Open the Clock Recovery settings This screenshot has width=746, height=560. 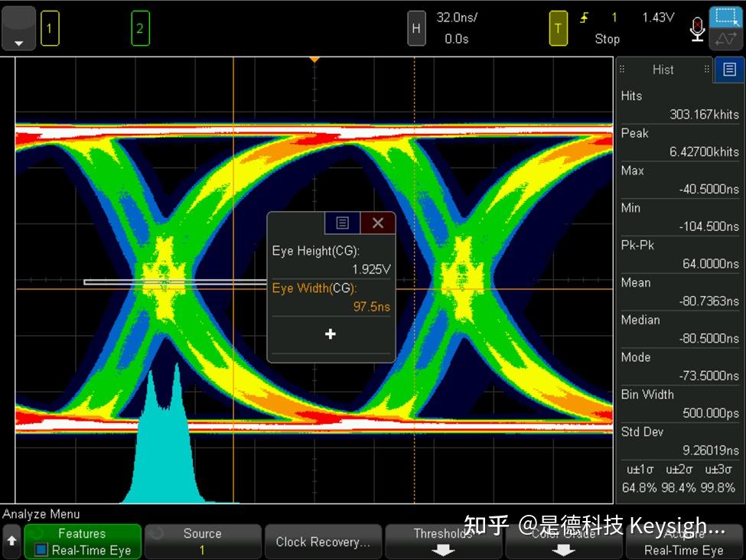(x=323, y=542)
